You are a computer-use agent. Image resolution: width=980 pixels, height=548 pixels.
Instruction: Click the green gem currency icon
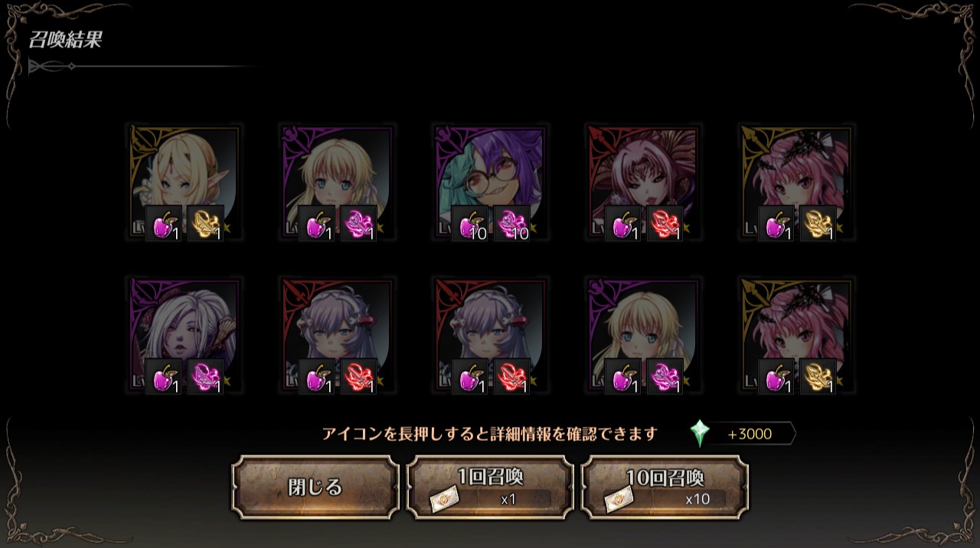(x=699, y=433)
